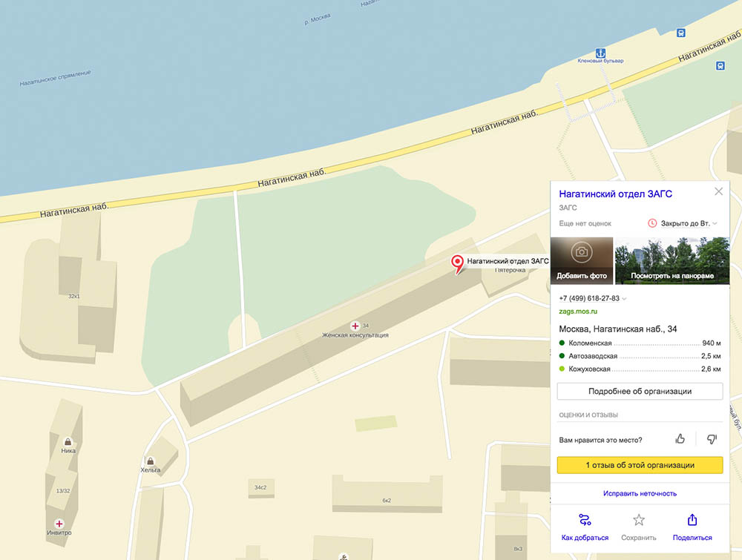This screenshot has width=742, height=560.
Task: Click the yellow 1 отзыв об этой организации button
Action: pos(640,465)
